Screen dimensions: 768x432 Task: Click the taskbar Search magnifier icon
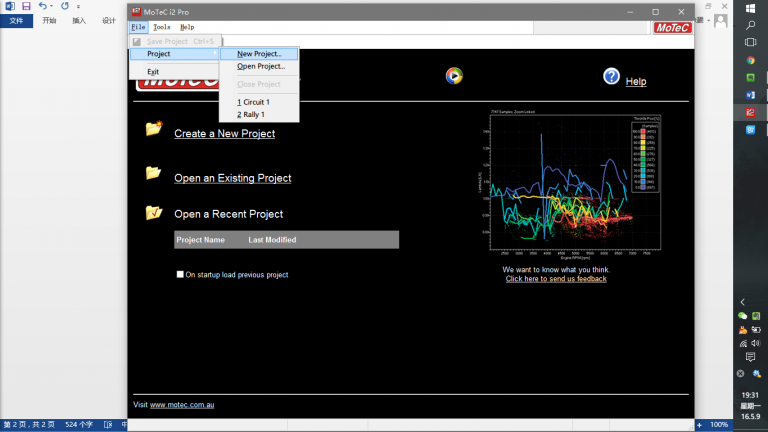click(750, 25)
